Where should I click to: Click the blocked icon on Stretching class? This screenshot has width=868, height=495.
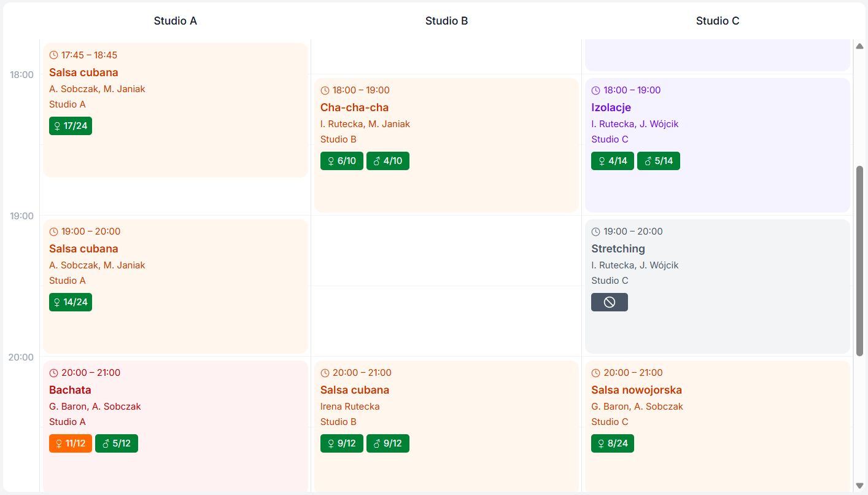(609, 302)
